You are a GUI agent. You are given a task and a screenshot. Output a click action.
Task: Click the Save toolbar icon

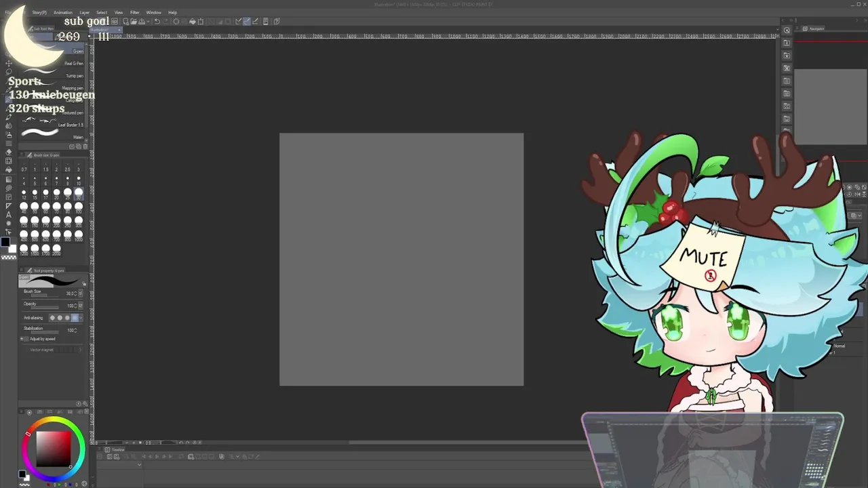[x=142, y=22]
